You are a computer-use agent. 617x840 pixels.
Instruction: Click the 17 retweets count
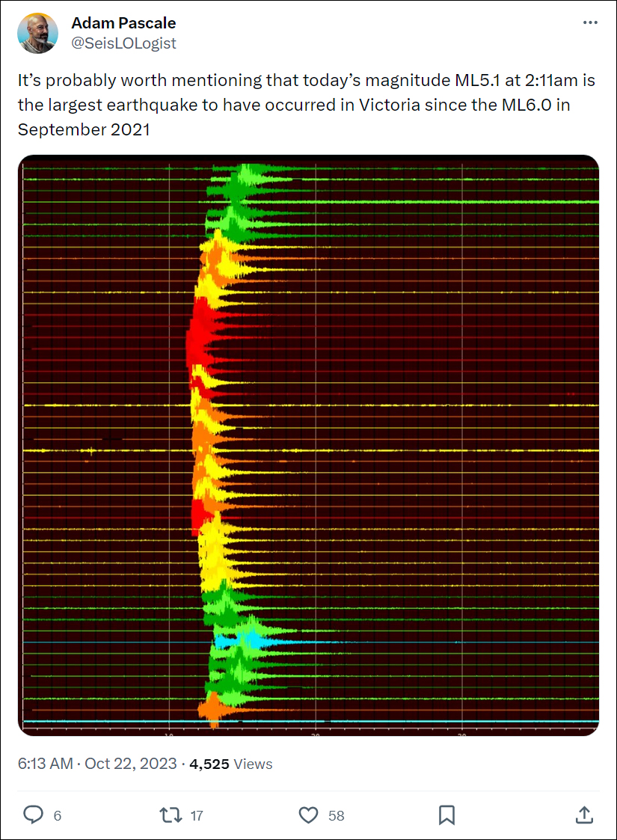(x=197, y=815)
